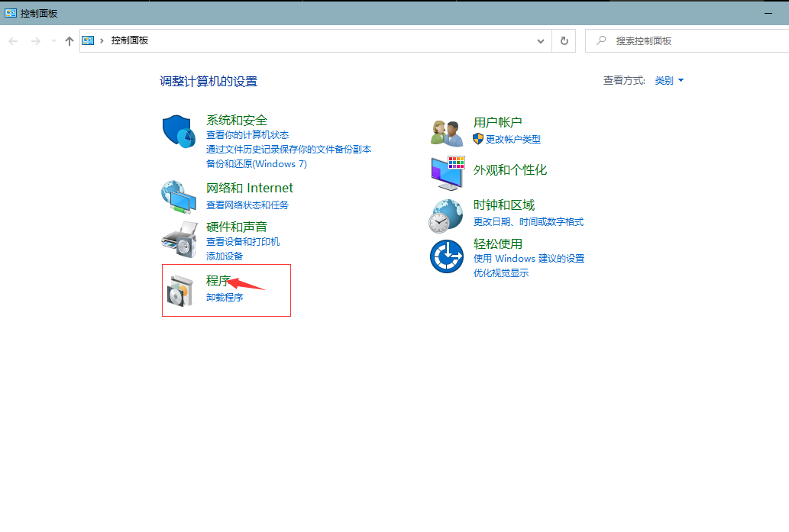Open the 类别 view-by dropdown

[669, 80]
